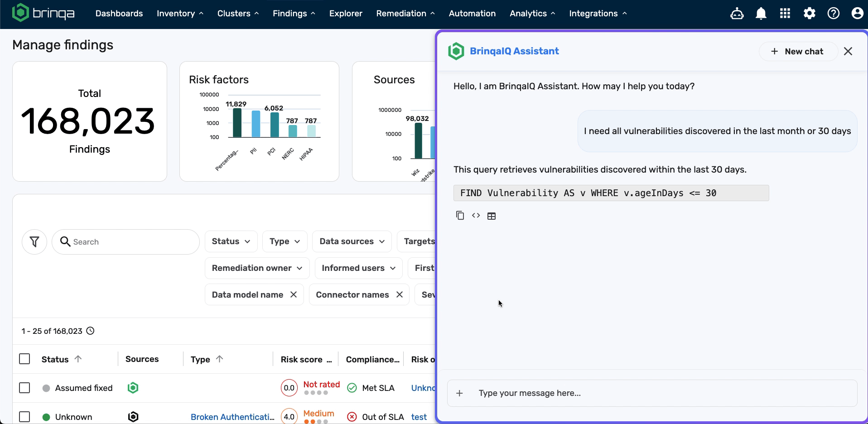Go to Automation
Image resolution: width=868 pixels, height=424 pixels.
click(472, 14)
